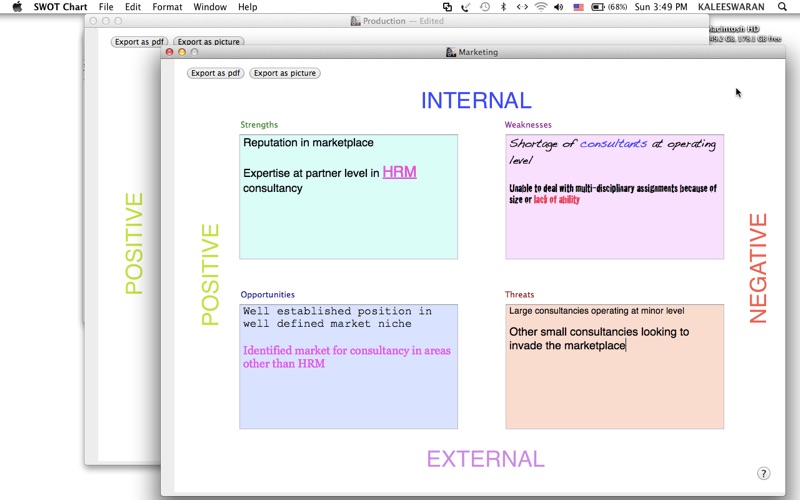This screenshot has width=800, height=500.
Task: Click the 'Reputation in marketplace' text
Action: [308, 143]
